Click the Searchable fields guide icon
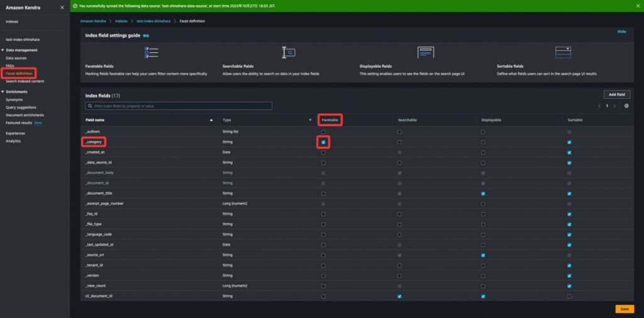Viewport: 644px width, 318px height. (288, 52)
